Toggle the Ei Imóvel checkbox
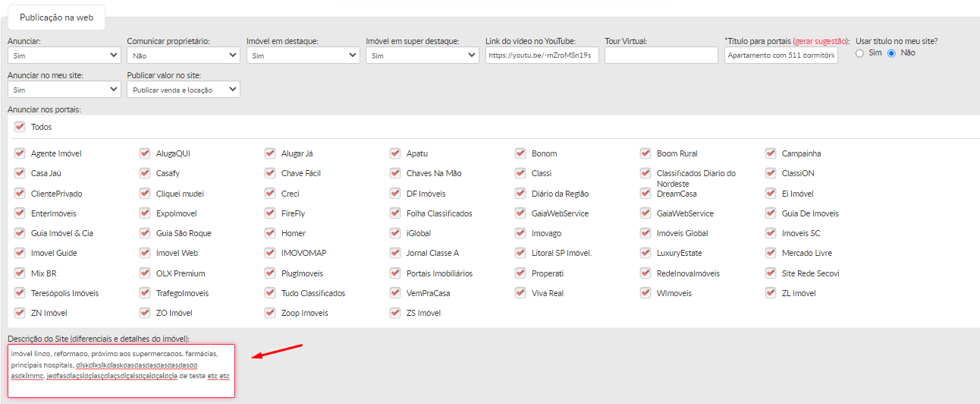The height and width of the screenshot is (404, 980). click(771, 194)
